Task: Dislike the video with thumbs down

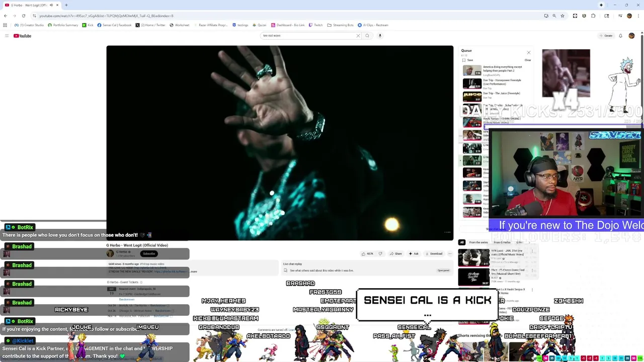Action: 380,253
